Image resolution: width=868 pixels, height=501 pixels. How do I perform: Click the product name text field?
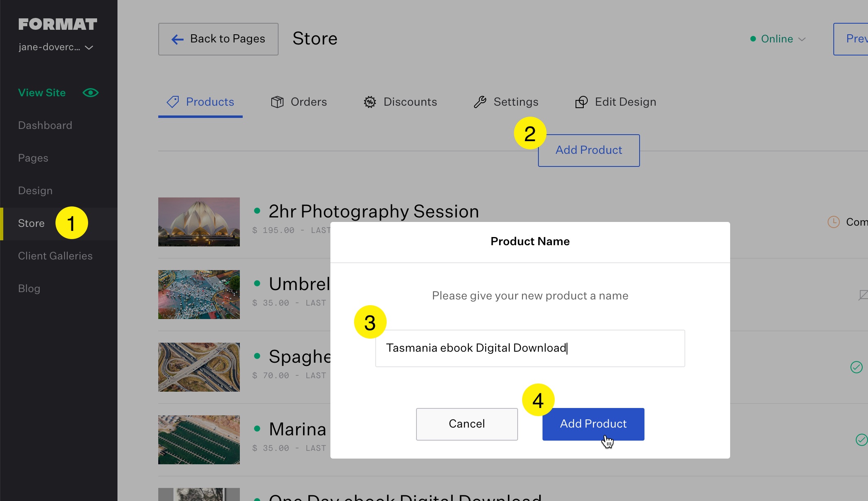tap(530, 348)
